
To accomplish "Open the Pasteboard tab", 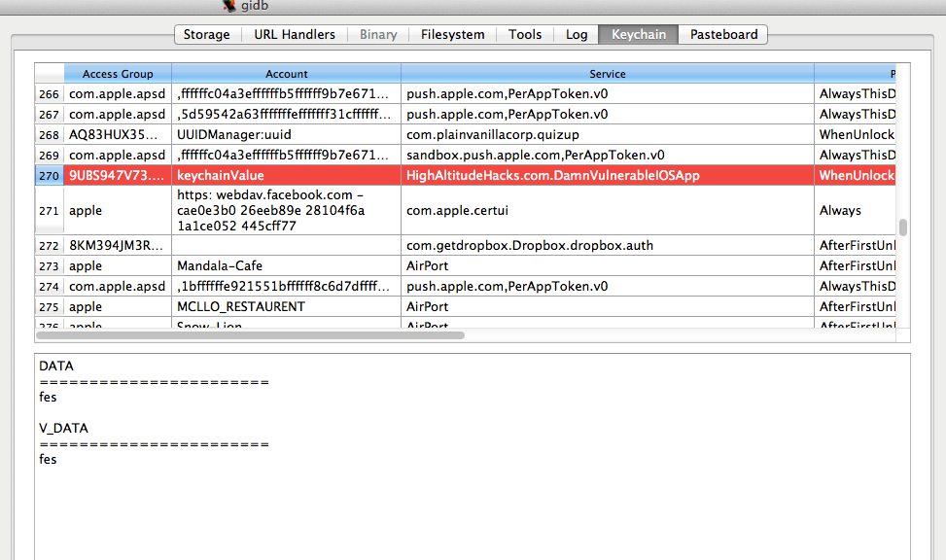I will tap(723, 34).
